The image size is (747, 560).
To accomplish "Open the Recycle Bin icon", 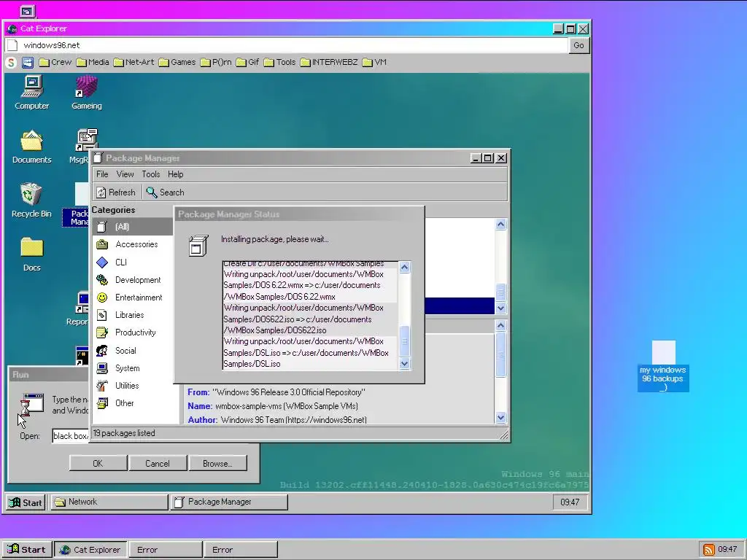I will (31, 201).
